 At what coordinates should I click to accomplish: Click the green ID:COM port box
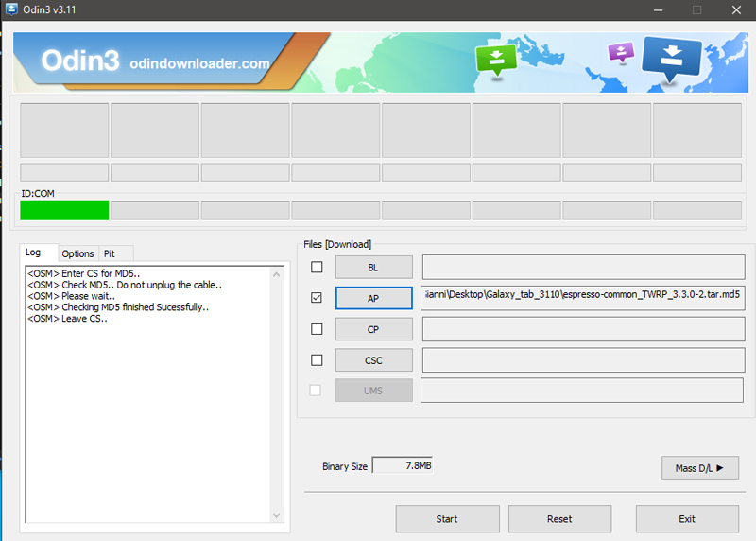point(64,210)
